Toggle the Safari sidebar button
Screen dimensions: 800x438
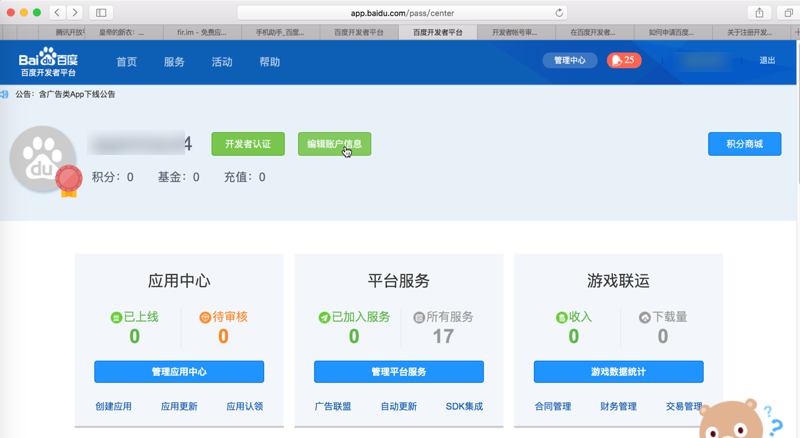click(101, 12)
